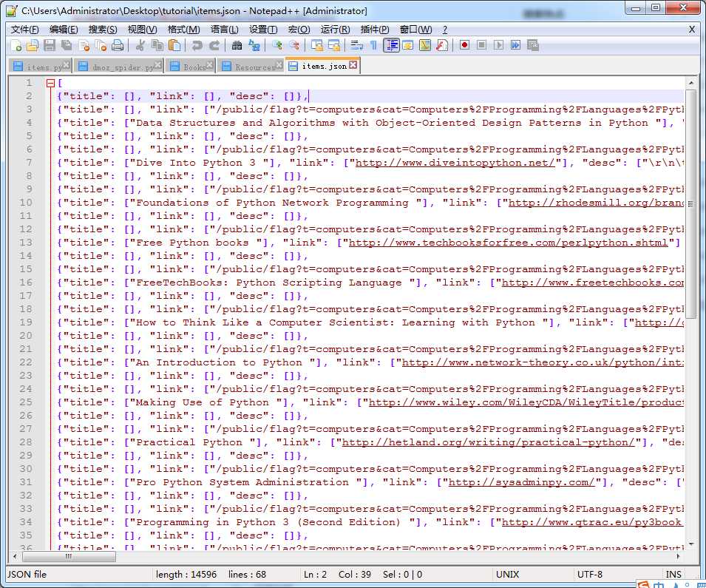Click the stop recording macro icon
This screenshot has width=706, height=588.
482,45
